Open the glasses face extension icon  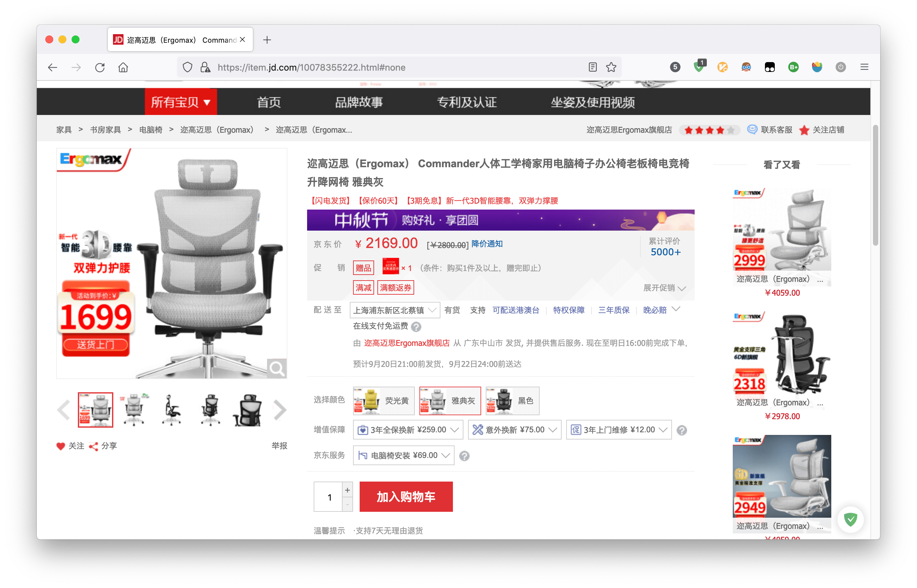click(x=746, y=67)
